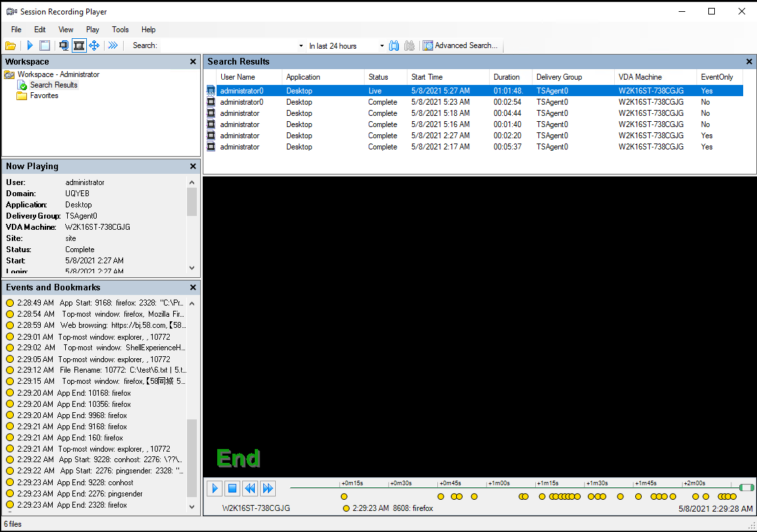Click the binoculars search icon
757x532 pixels.
coord(394,45)
